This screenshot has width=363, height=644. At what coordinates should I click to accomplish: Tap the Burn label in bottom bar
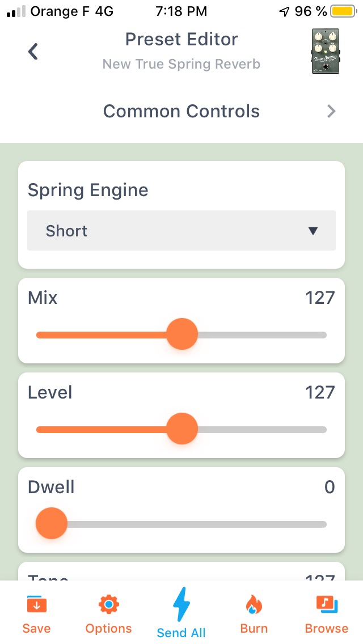tap(254, 628)
